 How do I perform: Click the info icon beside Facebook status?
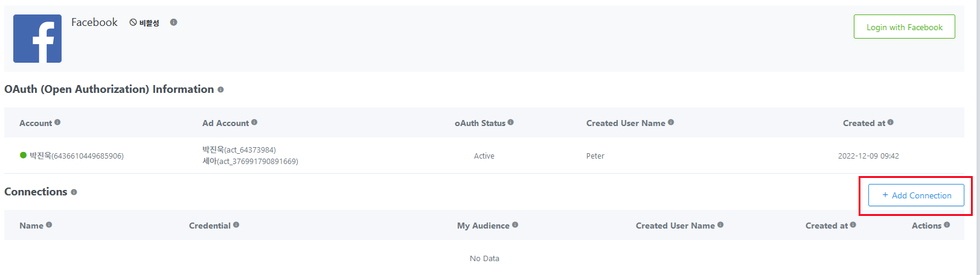click(173, 22)
